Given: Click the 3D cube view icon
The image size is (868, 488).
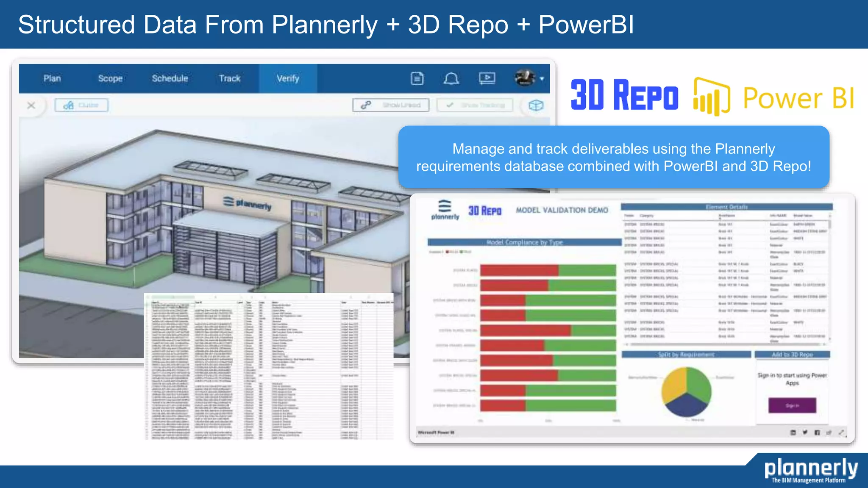Looking at the screenshot, I should coord(536,105).
